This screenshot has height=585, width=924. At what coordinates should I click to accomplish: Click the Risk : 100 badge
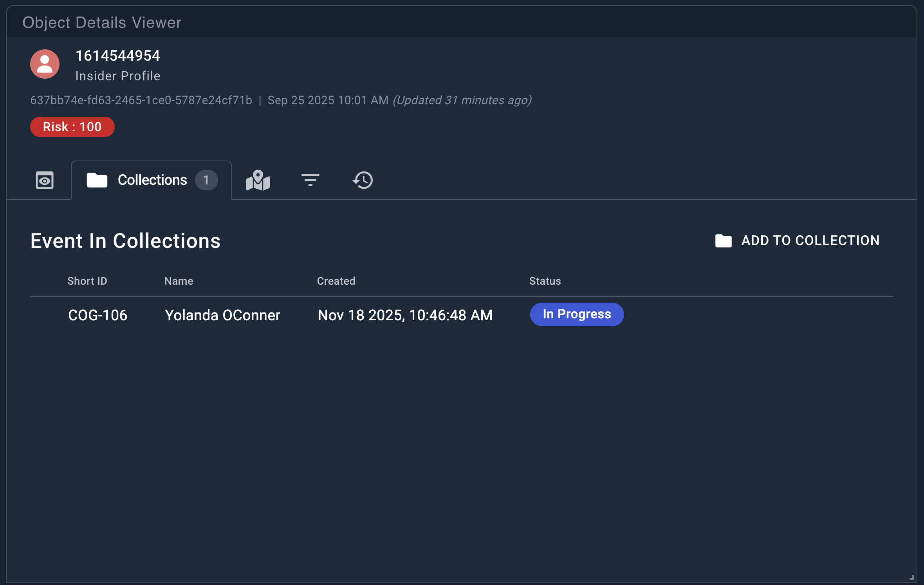coord(72,126)
